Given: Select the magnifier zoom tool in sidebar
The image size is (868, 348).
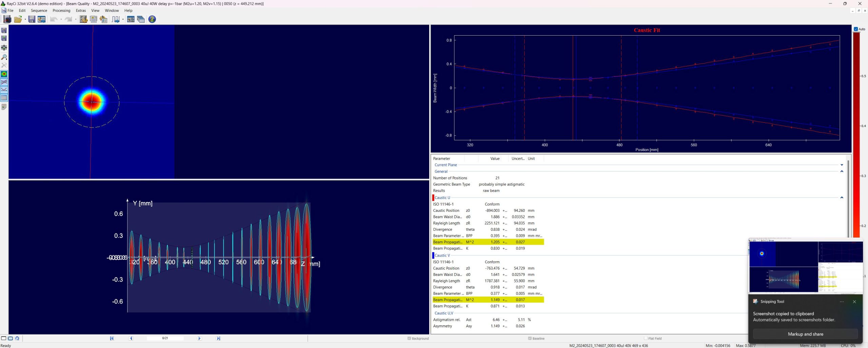Looking at the screenshot, I should pos(4,57).
